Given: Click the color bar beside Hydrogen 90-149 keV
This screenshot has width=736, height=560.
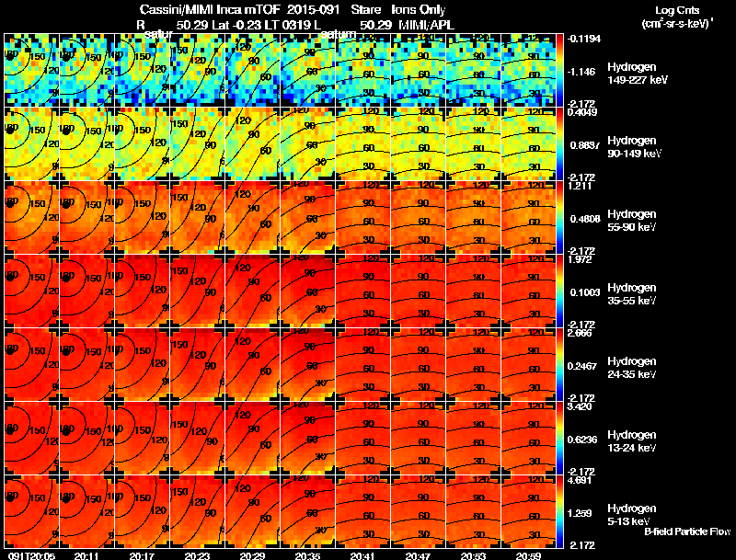Looking at the screenshot, I should click(559, 143).
